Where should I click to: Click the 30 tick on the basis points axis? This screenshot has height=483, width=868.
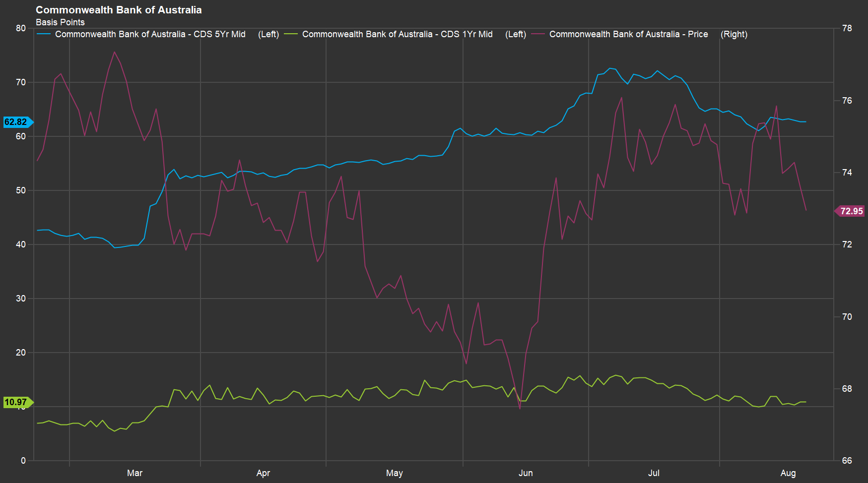pos(21,299)
